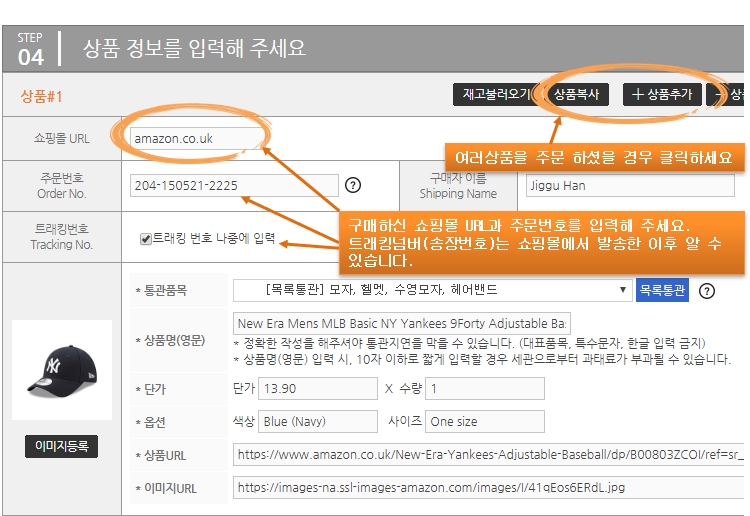Click the 단가 field showing 13.90
This screenshot has height=516, width=750.
pos(318,388)
